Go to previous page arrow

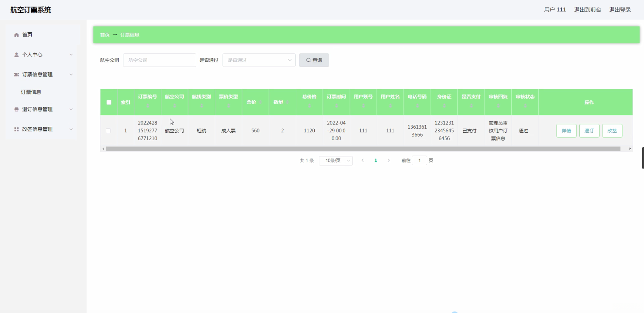tap(362, 161)
